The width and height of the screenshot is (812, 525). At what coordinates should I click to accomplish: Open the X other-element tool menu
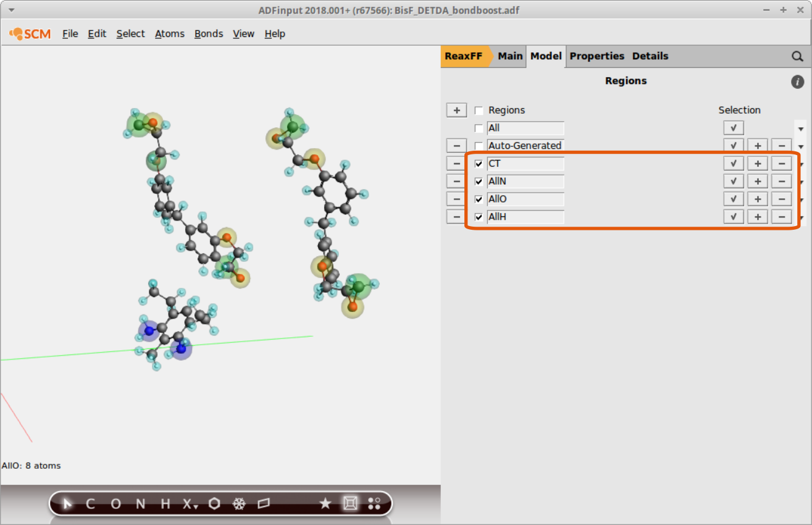point(190,504)
